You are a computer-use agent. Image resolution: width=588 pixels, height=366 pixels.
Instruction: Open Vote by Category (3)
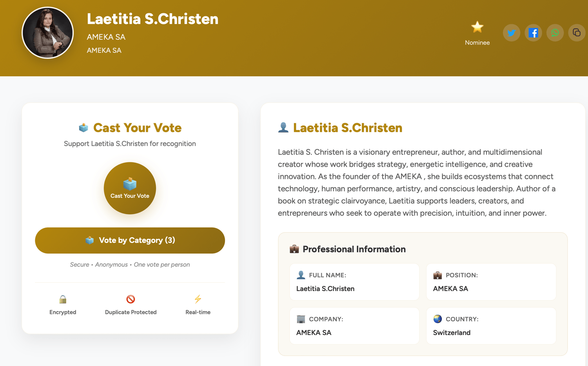tap(130, 240)
